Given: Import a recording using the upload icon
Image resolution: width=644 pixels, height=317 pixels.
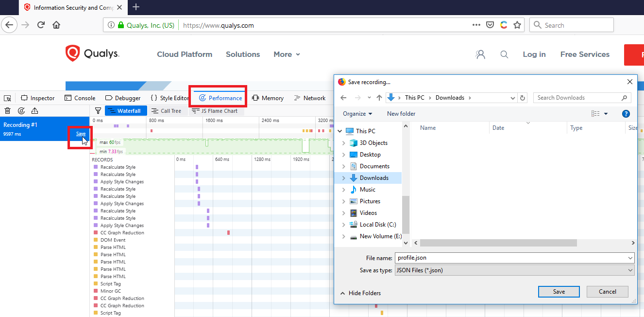Looking at the screenshot, I should point(34,111).
